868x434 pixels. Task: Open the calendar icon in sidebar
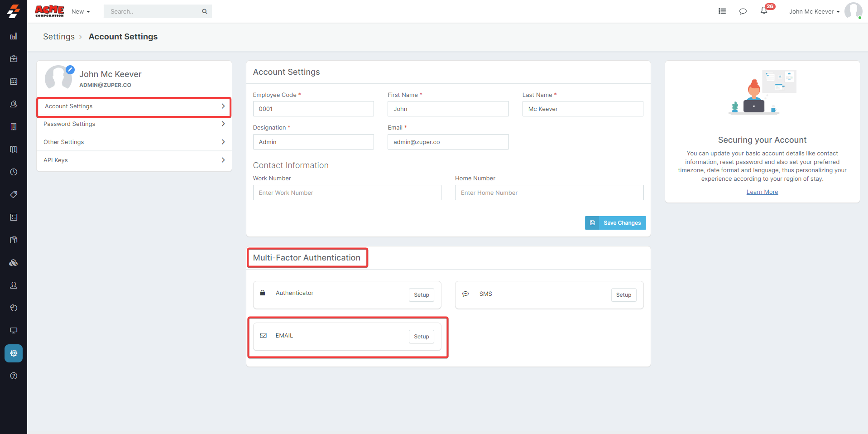click(14, 82)
